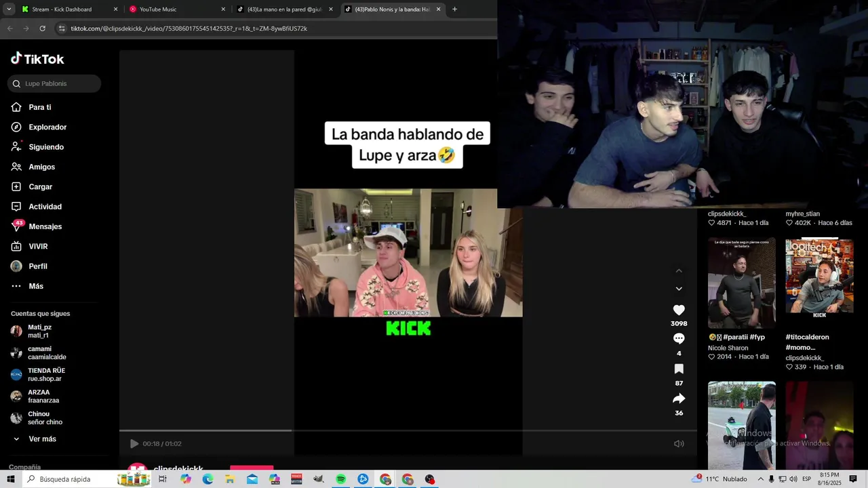Click #titocalderon #momo caption
Screen dimensions: 868x488
coord(808,342)
